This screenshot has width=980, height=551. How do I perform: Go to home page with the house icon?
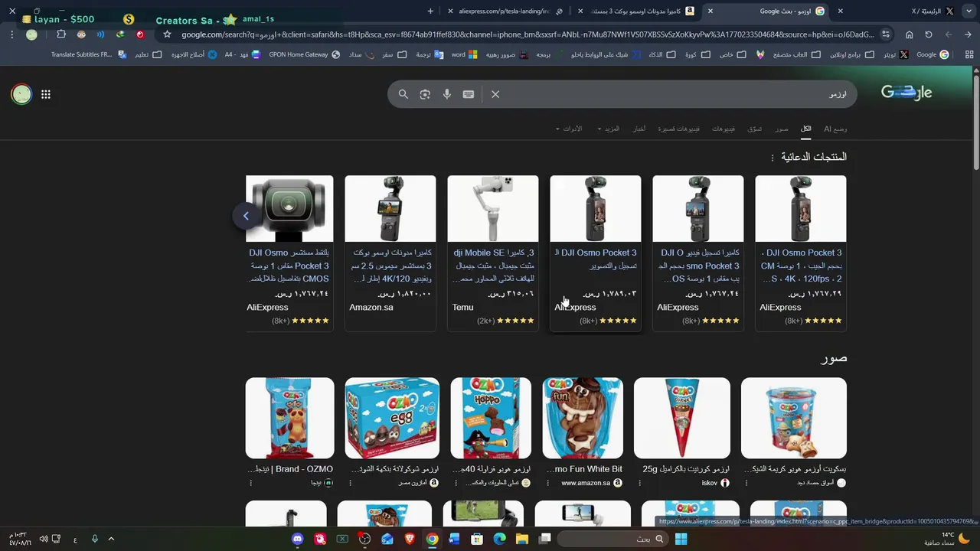point(909,34)
